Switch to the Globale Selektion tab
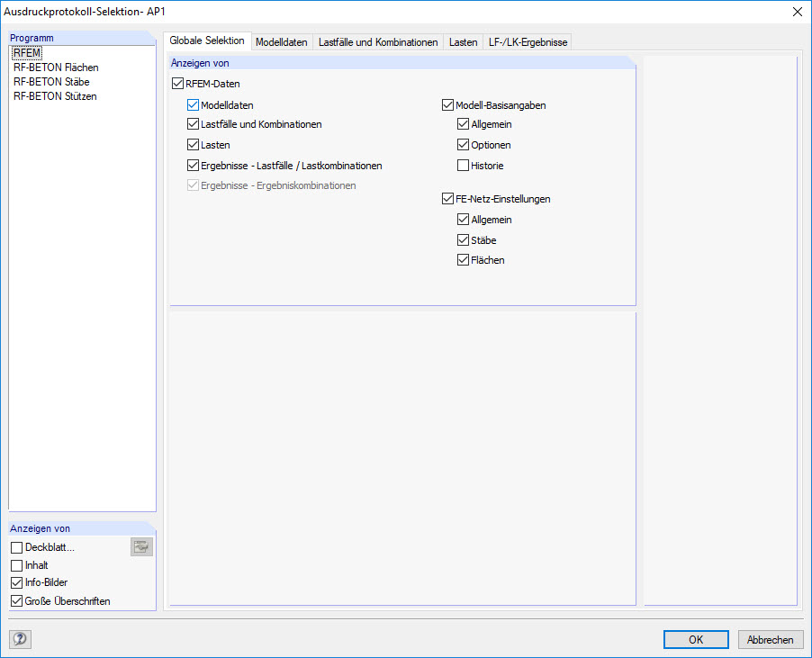Viewport: 812px width, 658px height. (207, 41)
